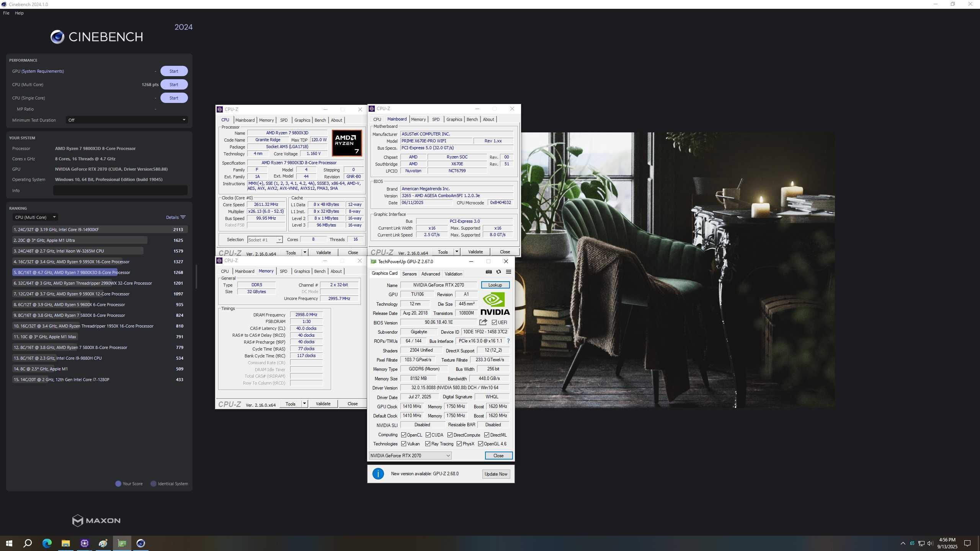
Task: Toggle the DirectML checkbox
Action: tap(487, 435)
